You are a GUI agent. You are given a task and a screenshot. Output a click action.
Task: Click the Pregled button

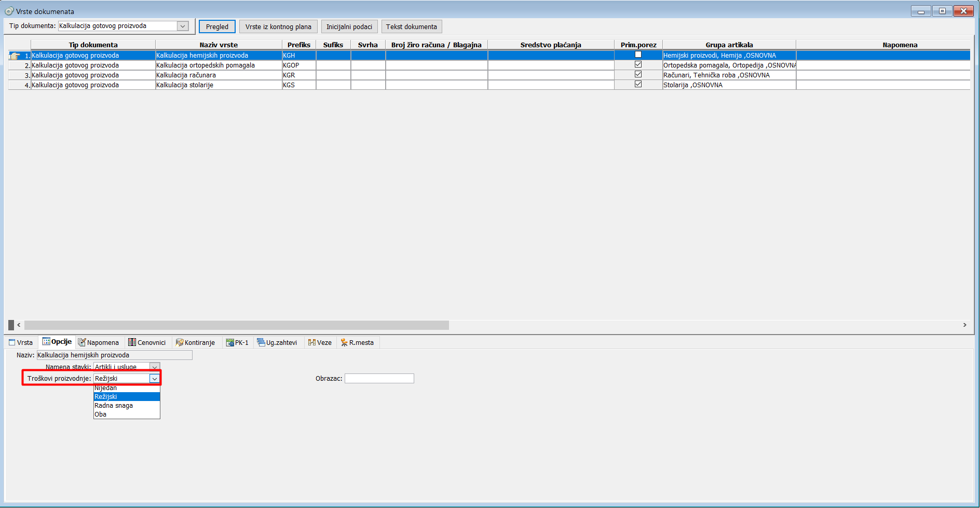217,26
